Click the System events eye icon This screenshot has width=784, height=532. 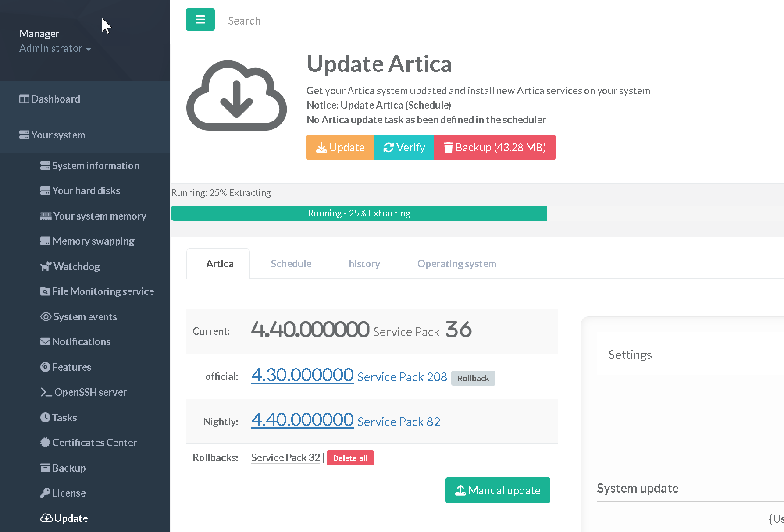46,317
